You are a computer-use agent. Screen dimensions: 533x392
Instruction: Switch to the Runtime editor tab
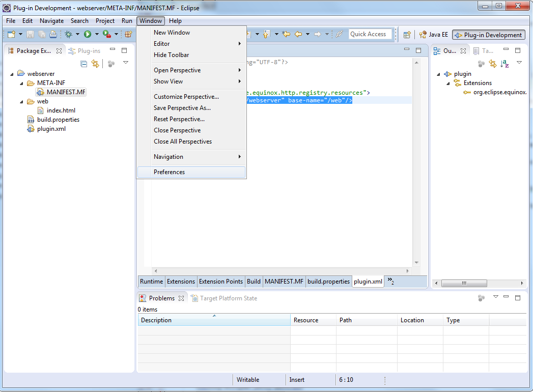point(151,282)
